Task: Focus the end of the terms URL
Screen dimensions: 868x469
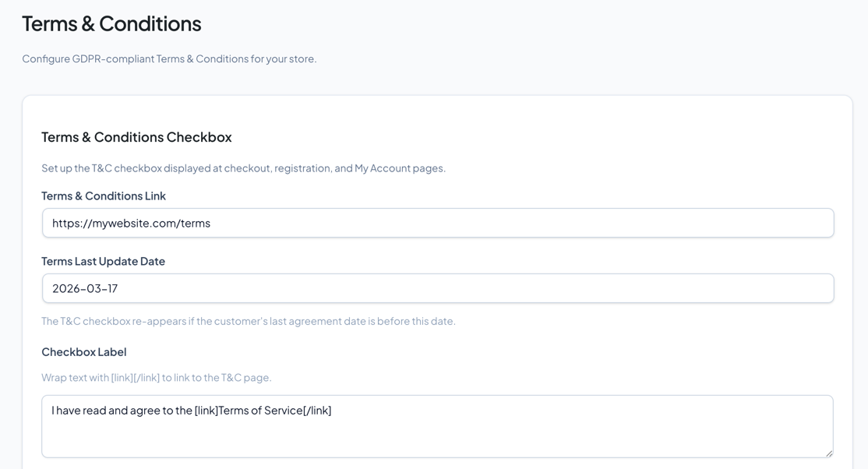Action: click(x=210, y=223)
